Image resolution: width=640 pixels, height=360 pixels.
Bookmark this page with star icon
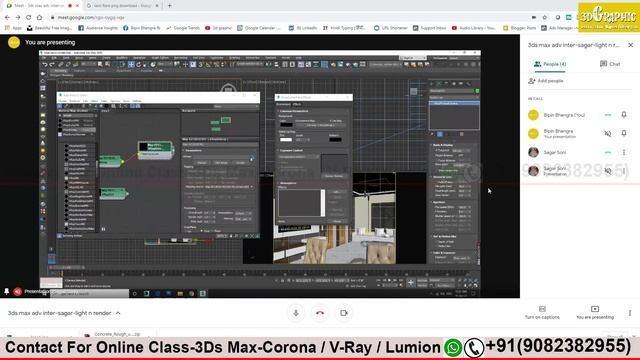point(544,18)
